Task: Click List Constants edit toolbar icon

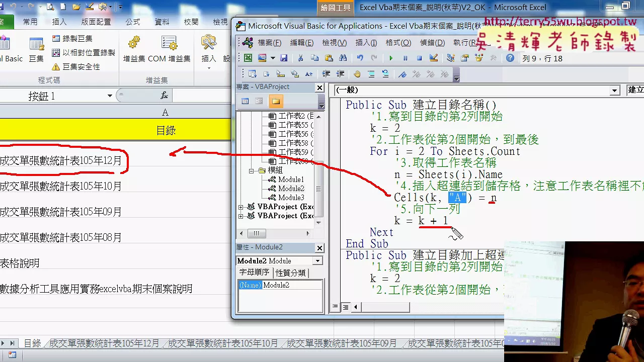Action: (267, 74)
